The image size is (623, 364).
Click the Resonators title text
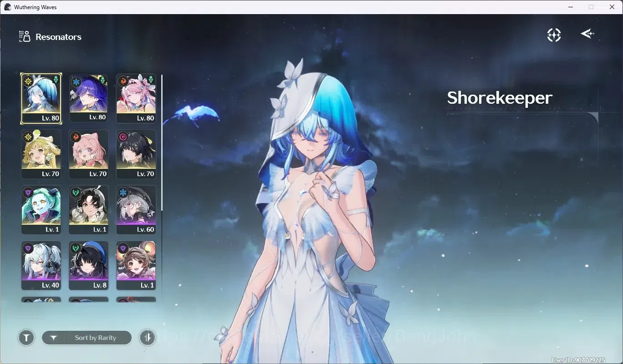[x=58, y=37]
